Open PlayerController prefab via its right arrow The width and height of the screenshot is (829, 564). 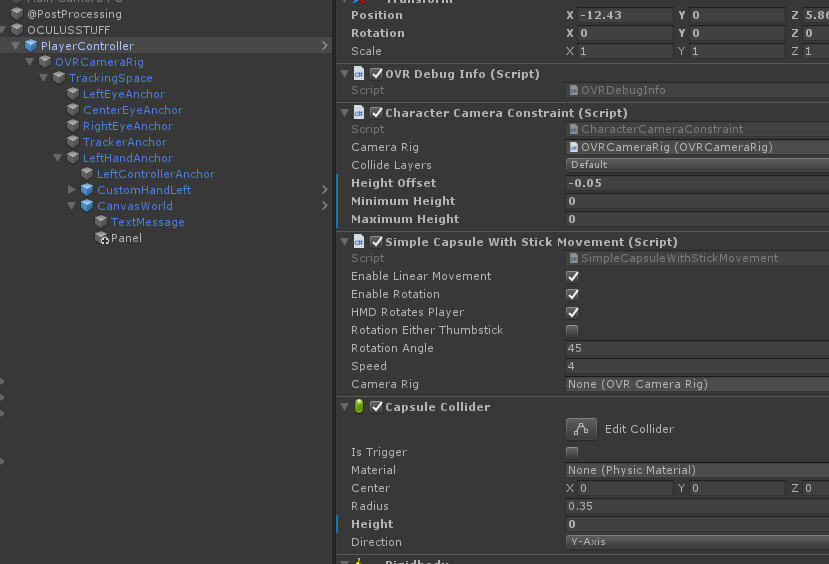[x=325, y=46]
